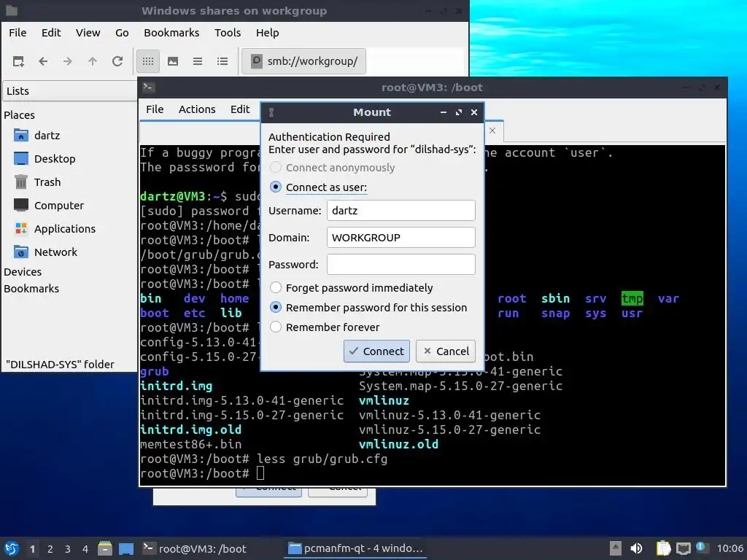Screen dimensions: 747x560
Task: Click the Lists side pane selector
Action: (69, 91)
